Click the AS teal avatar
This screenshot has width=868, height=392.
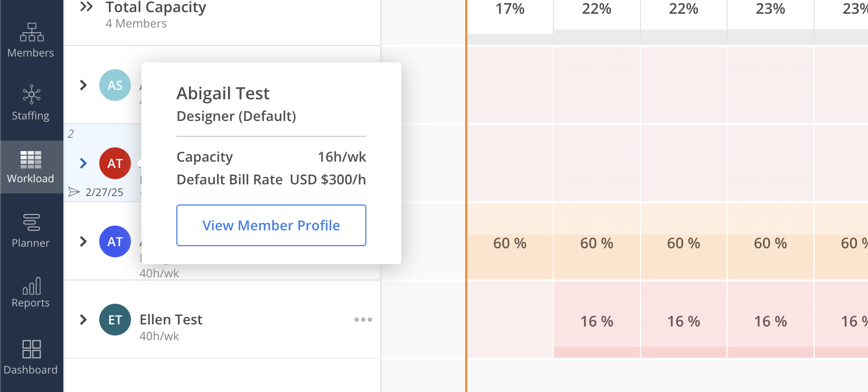115,85
